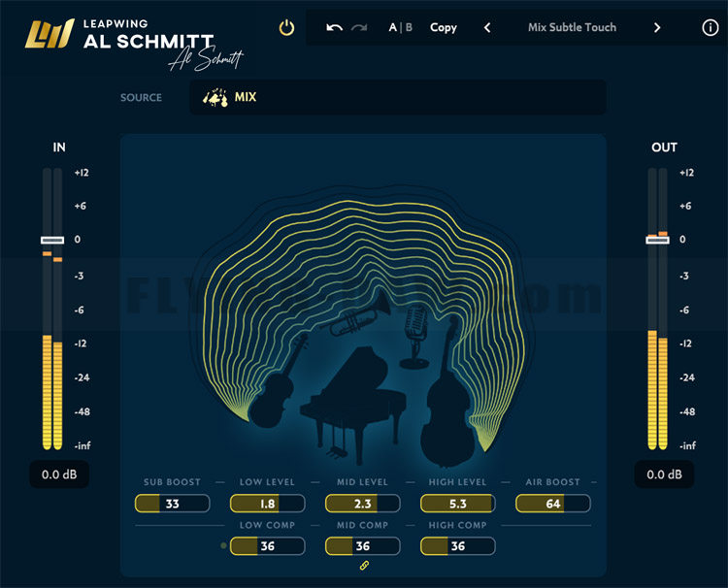Click the orchestra MIX source icon

(x=215, y=97)
